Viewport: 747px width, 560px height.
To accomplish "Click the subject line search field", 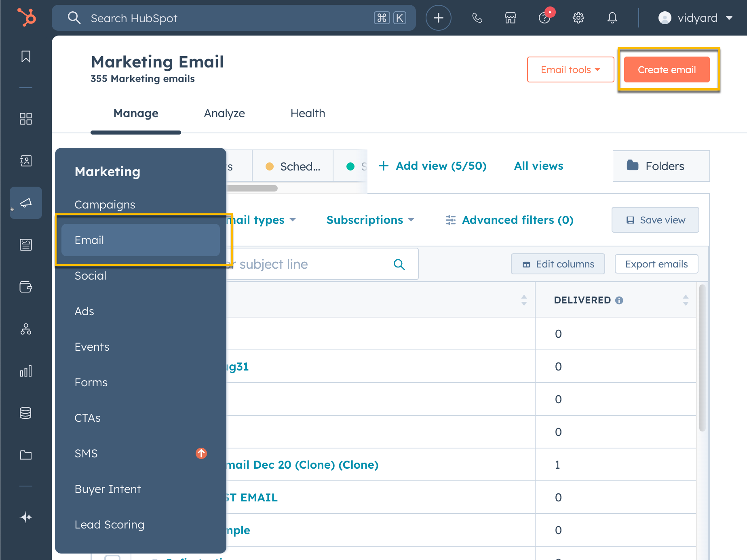I will click(322, 264).
